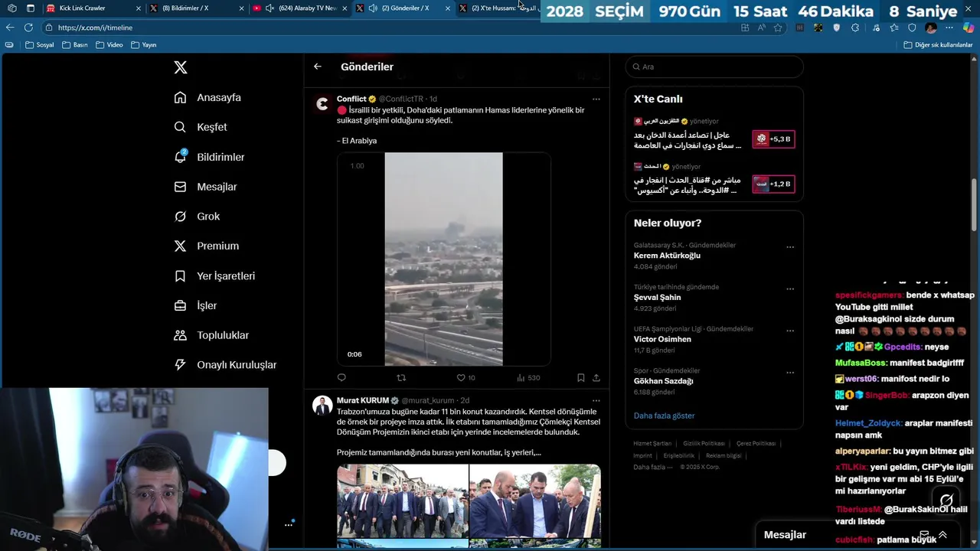Image resolution: width=980 pixels, height=551 pixels.
Task: Open the Hizmet Şartları footer link
Action: 652,443
